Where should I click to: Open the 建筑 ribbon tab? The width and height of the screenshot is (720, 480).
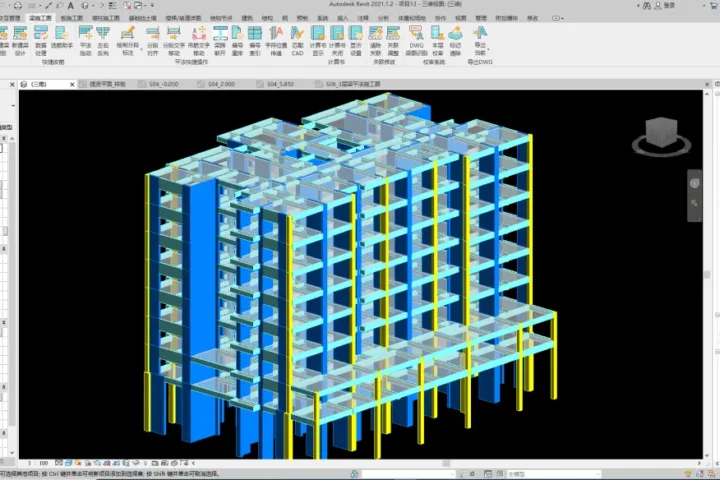pyautogui.click(x=247, y=18)
